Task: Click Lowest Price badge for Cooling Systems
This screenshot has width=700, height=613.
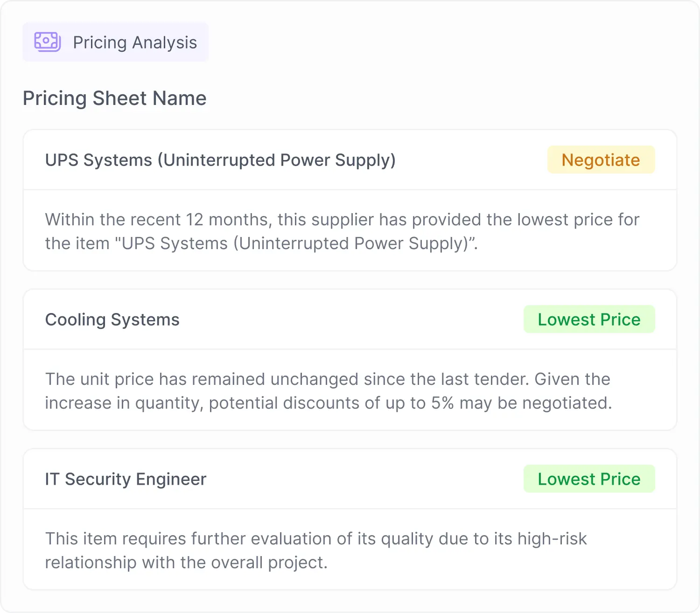Action: pos(589,320)
